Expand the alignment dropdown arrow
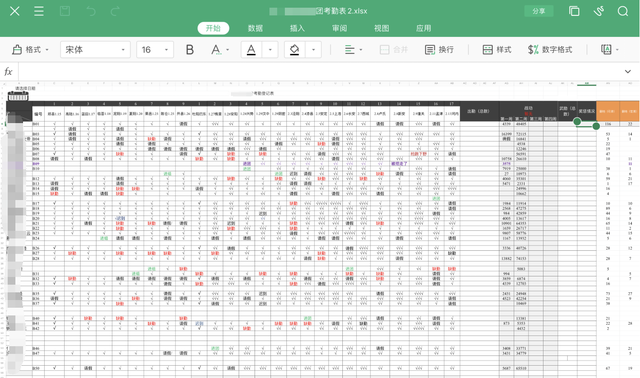 pyautogui.click(x=361, y=50)
